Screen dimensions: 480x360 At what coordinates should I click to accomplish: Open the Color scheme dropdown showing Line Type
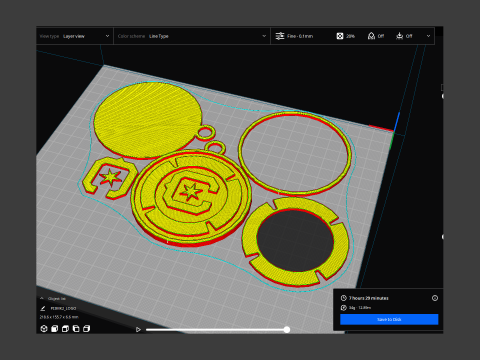tap(192, 36)
